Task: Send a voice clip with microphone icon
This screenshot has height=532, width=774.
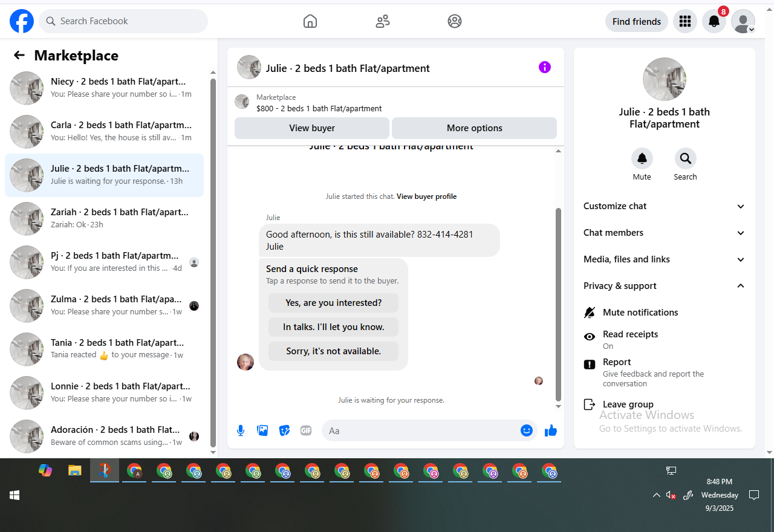Action: [241, 430]
